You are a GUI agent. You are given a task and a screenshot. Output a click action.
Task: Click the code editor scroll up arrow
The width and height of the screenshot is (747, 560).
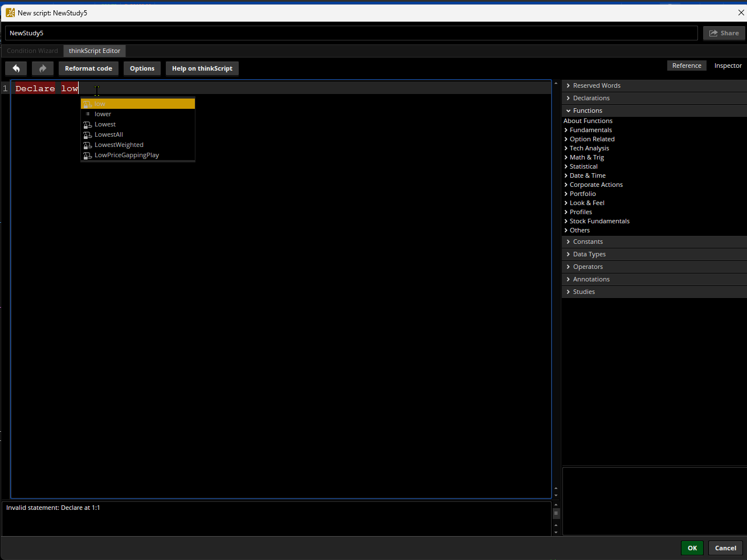click(556, 84)
